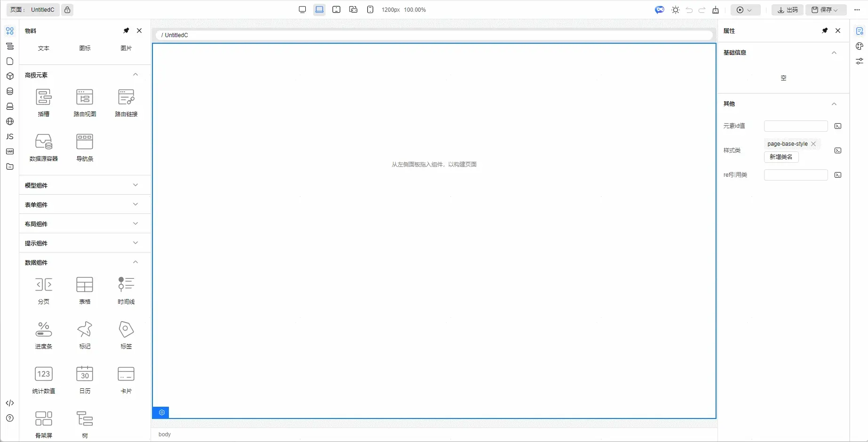Select the 统计数值 statistic component

pyautogui.click(x=44, y=379)
